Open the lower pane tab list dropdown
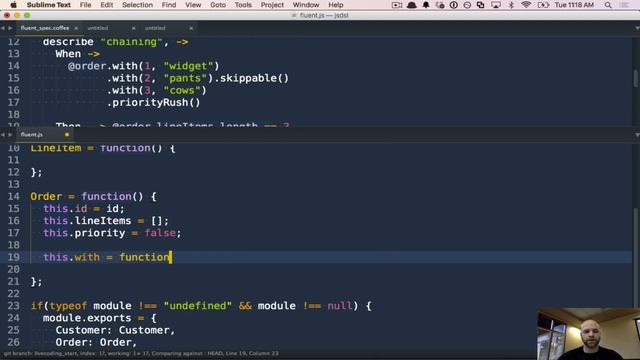This screenshot has width=640, height=360. tap(637, 135)
